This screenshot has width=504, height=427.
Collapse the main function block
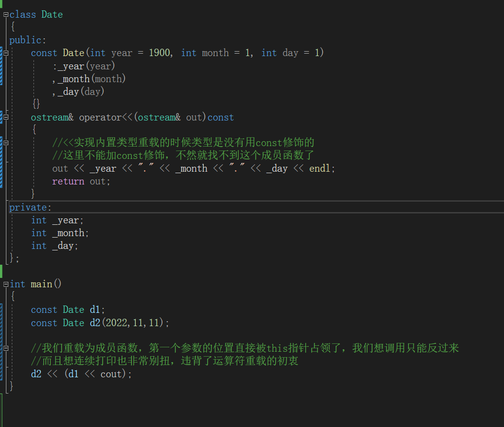(6, 284)
